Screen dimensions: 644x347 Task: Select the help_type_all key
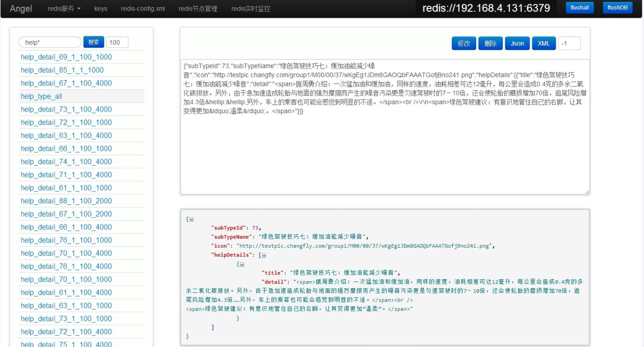pos(42,96)
